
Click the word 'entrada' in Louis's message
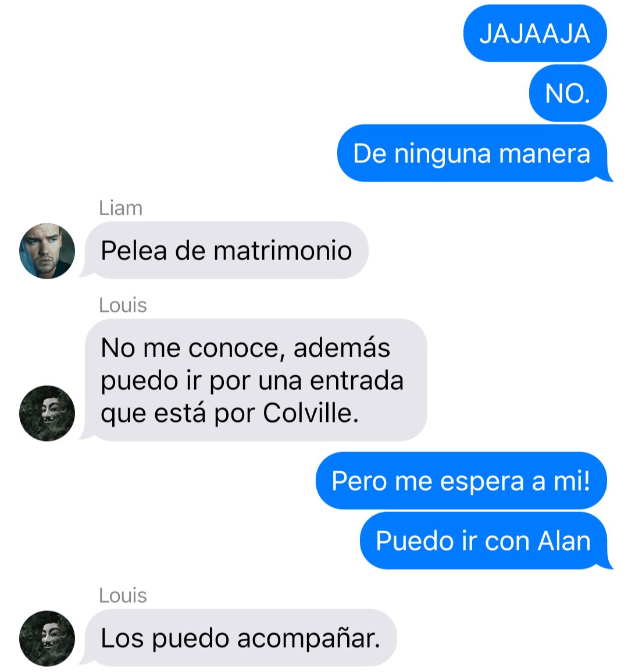point(357,381)
